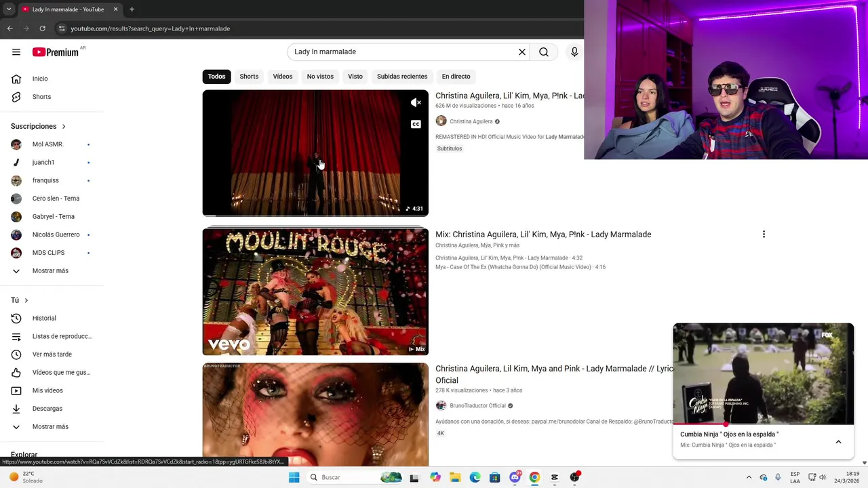Show hidden system tray icons
This screenshot has width=868, height=488.
(x=749, y=477)
